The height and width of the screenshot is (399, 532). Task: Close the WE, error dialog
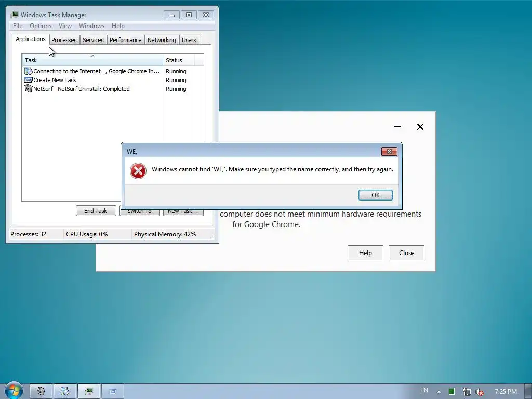(389, 151)
